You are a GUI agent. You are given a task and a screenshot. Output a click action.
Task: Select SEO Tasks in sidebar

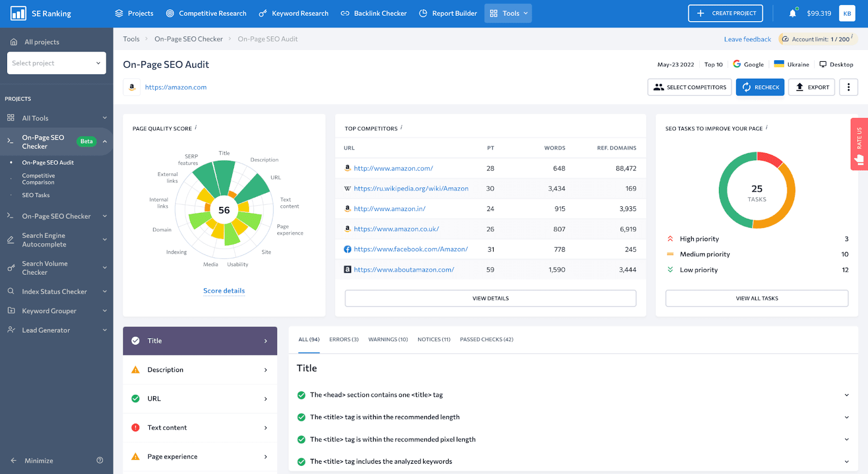(36, 195)
